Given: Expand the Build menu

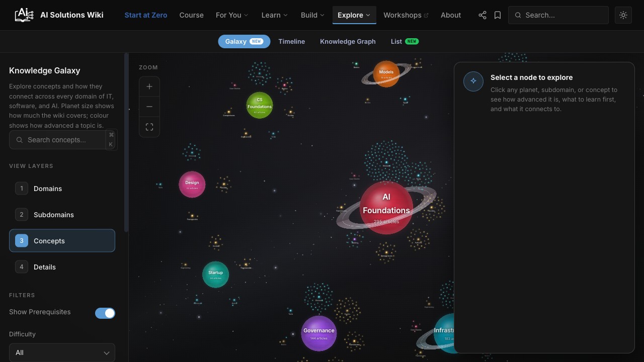Looking at the screenshot, I should 313,15.
